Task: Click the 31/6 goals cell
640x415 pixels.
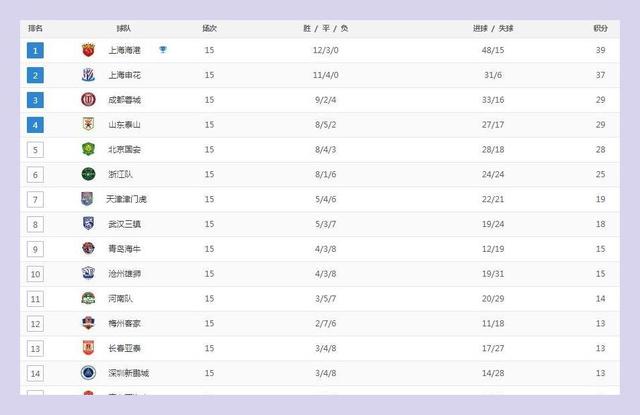Action: (x=493, y=75)
